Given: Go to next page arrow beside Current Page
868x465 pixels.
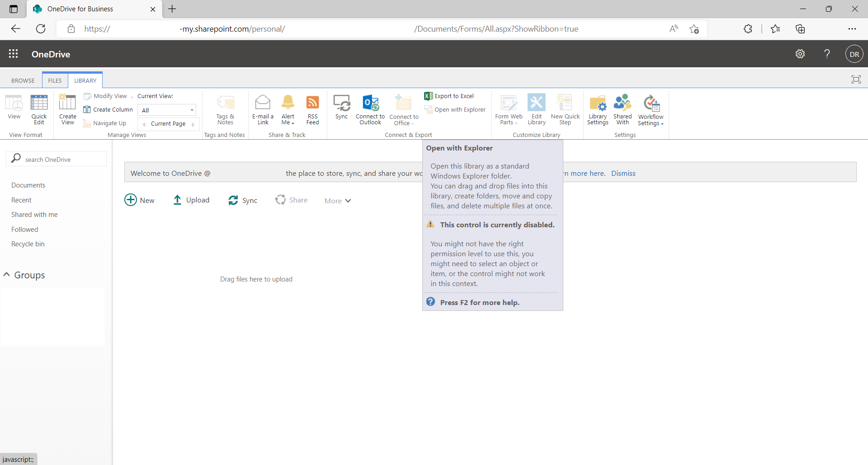Looking at the screenshot, I should pos(193,124).
